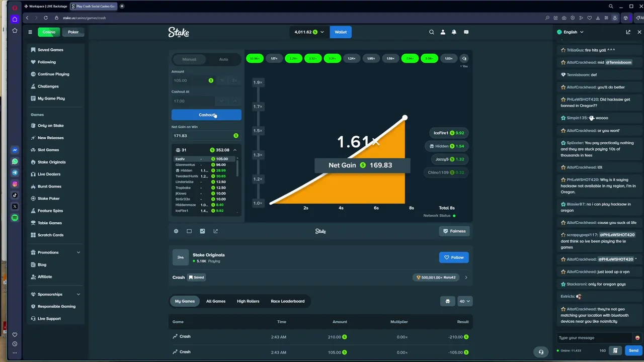
Task: Open the notifications bell icon
Action: click(454, 32)
